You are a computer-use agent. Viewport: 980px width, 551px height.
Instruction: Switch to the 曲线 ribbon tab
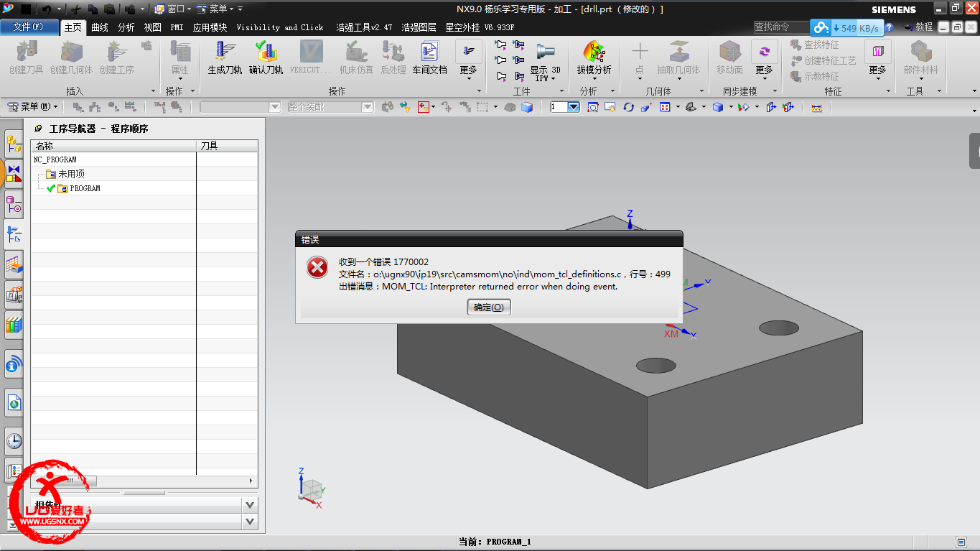tap(100, 27)
